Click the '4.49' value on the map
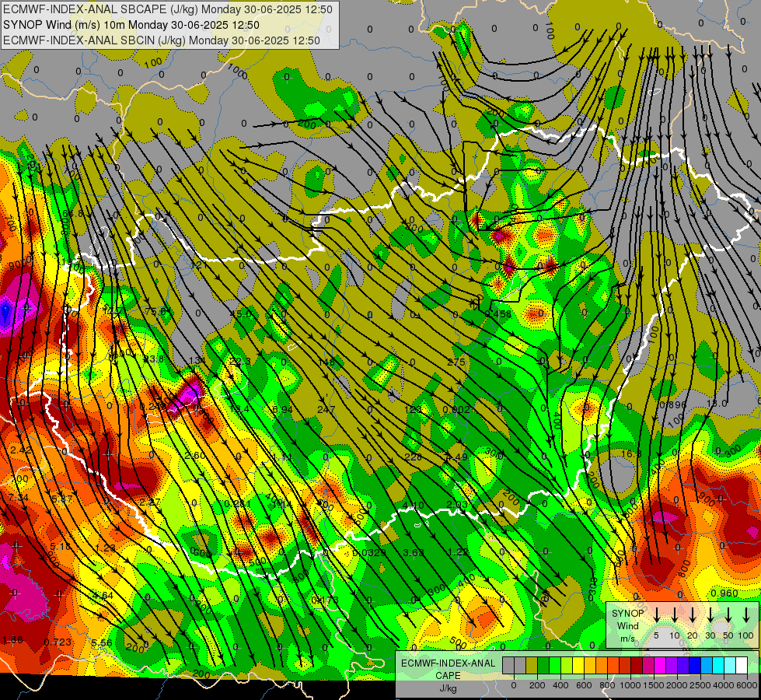This screenshot has width=761, height=700. click(457, 457)
